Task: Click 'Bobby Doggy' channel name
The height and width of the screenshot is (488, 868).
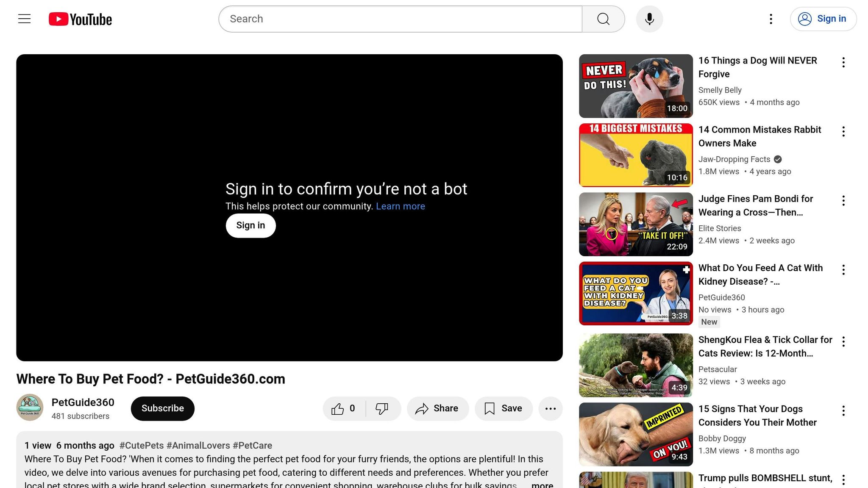Action: (x=722, y=438)
